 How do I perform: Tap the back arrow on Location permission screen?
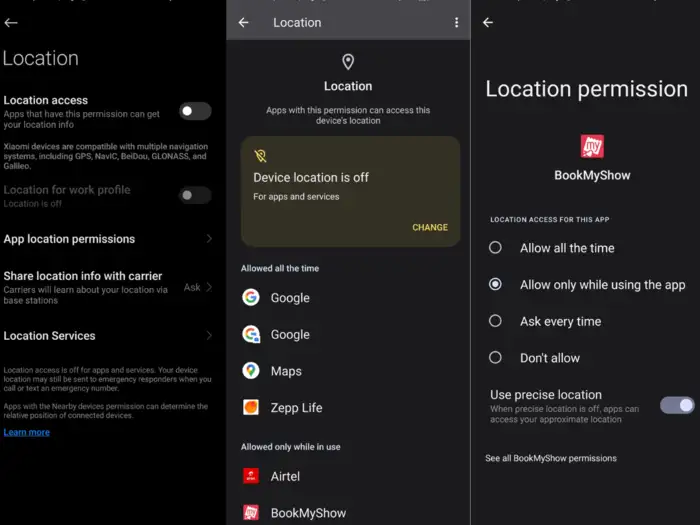point(488,23)
